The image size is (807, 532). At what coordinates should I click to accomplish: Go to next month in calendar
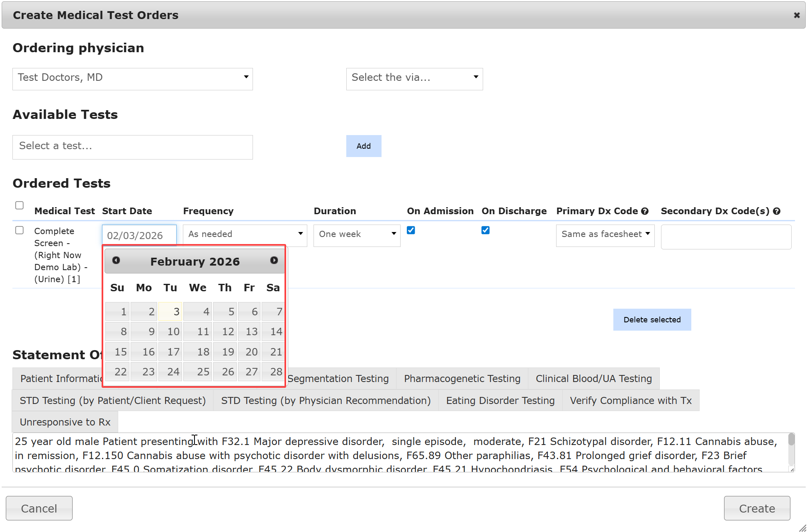(x=274, y=261)
